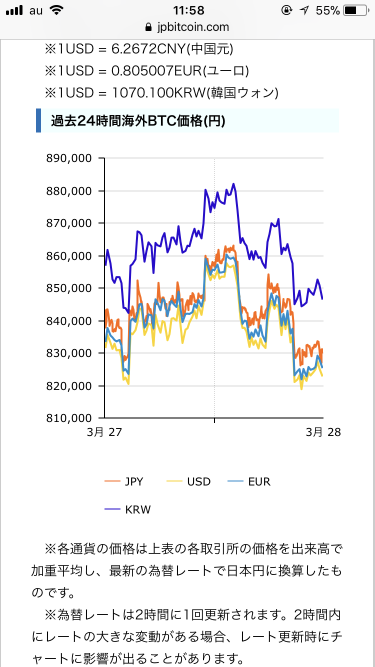Toggle the USD series in chart legend
The height and width of the screenshot is (667, 375).
[x=187, y=482]
